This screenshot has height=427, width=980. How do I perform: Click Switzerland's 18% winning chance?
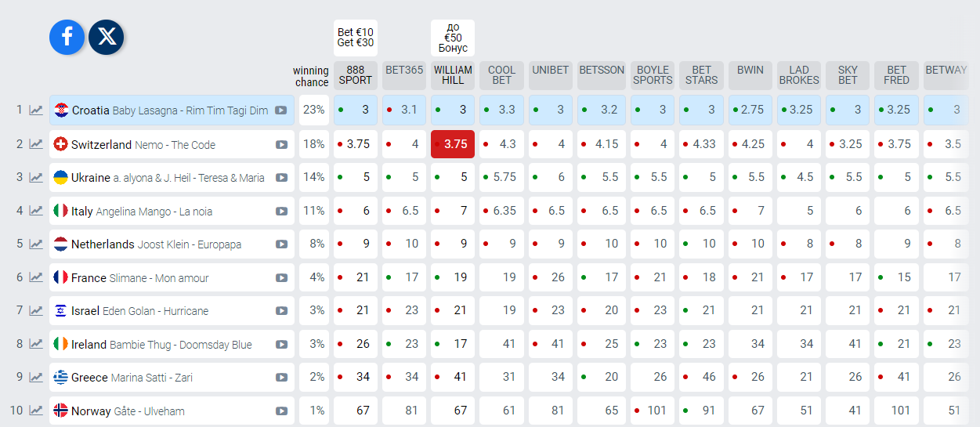(x=314, y=144)
